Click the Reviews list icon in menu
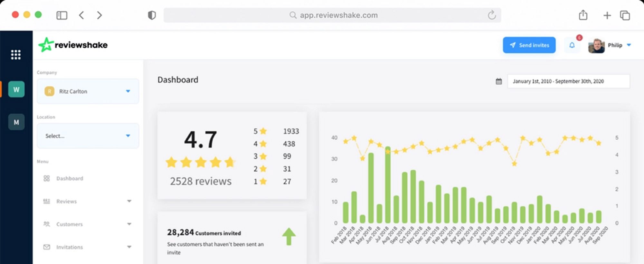Screen dimensions: 644x264 47,201
